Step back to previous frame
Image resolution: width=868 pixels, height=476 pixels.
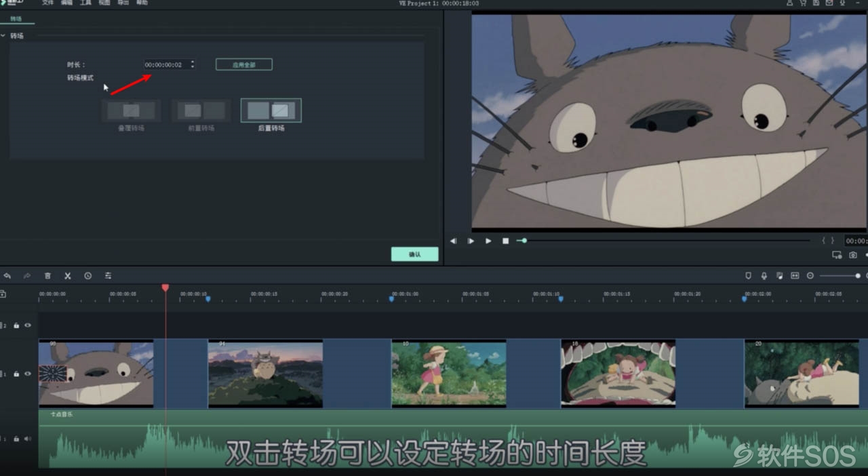453,241
